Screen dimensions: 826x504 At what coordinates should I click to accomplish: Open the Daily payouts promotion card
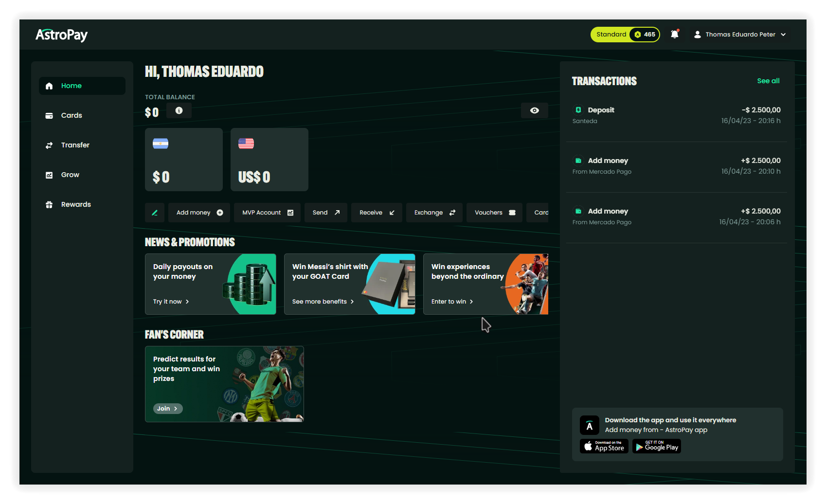point(211,284)
